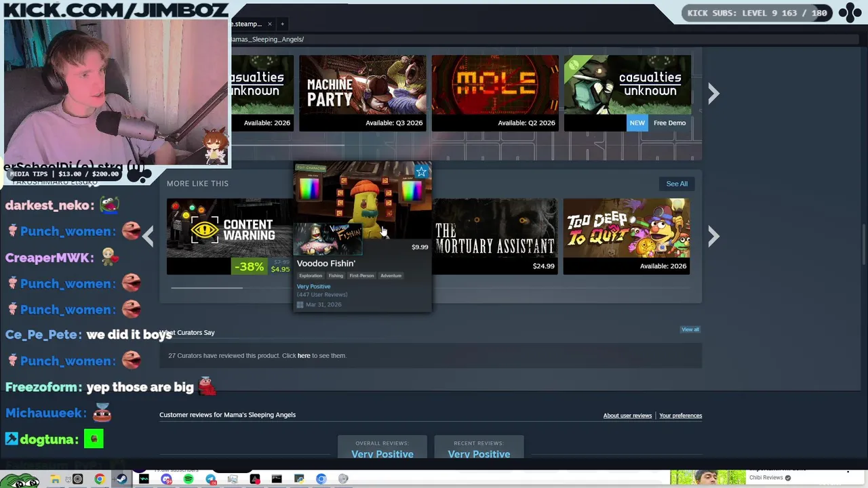Viewport: 868px width, 488px height.
Task: Open Your preferences link
Action: (x=680, y=415)
